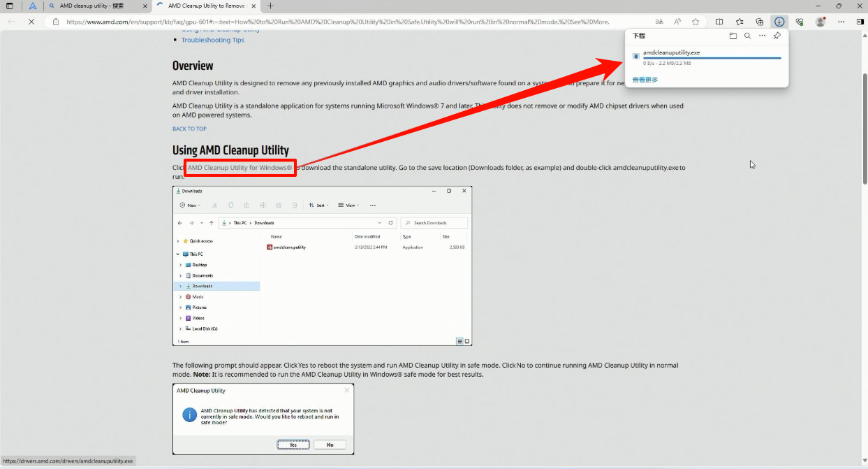Screen dimensions: 868x469
Task: Click the status bar drivers.amd.com URL
Action: pyautogui.click(x=68, y=461)
